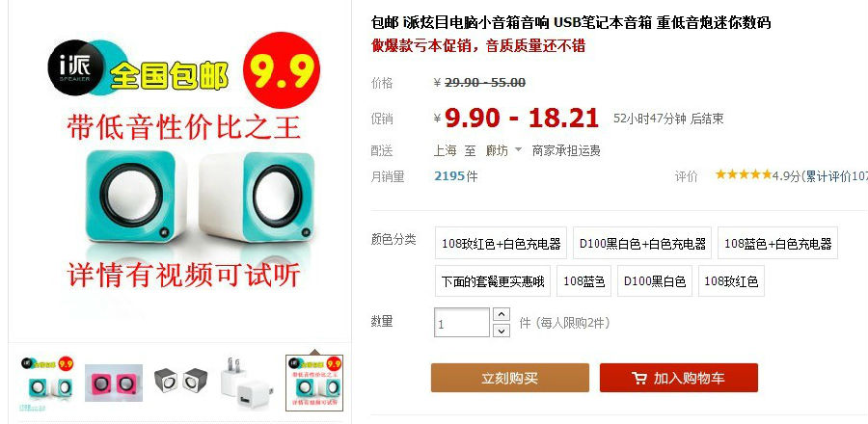Viewport: 868px width, 424px height.
Task: Click the quantity input field
Action: [x=462, y=323]
